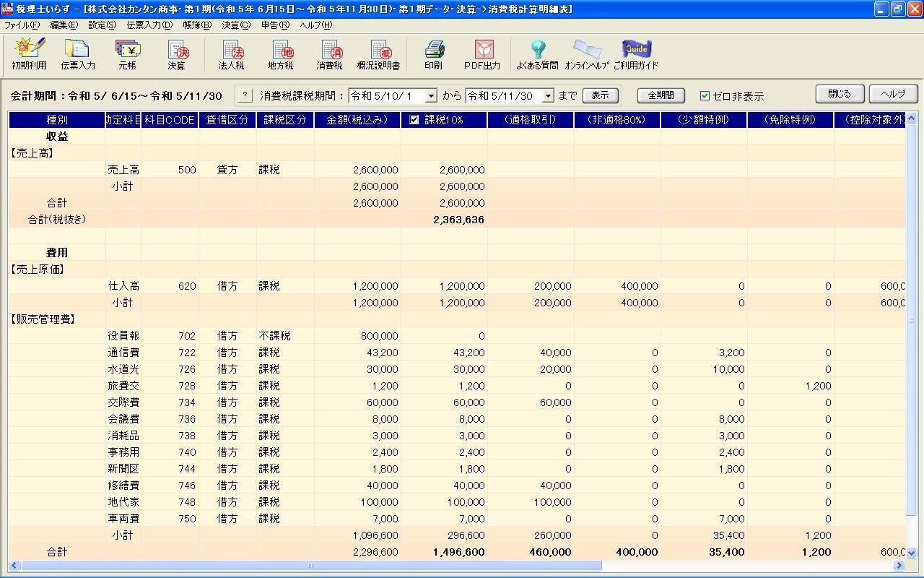Click the 表示 button
The image size is (924, 578).
coord(600,95)
